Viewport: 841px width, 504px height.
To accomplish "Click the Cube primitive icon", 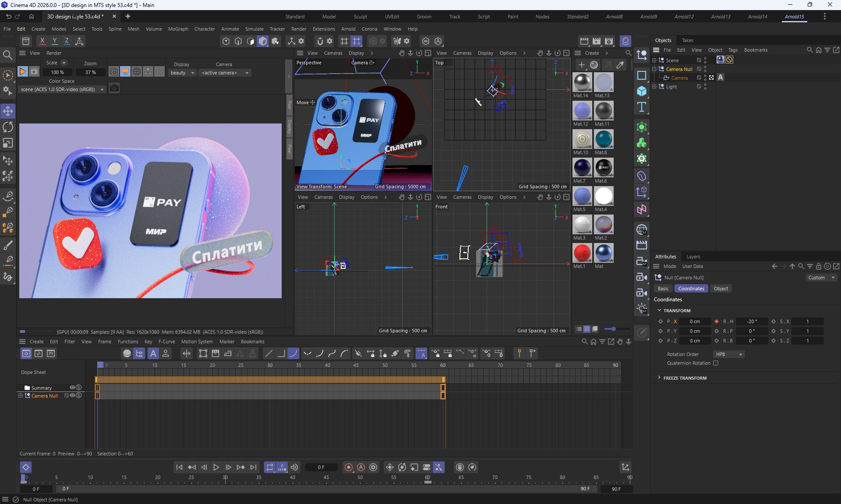I will 642,91.
